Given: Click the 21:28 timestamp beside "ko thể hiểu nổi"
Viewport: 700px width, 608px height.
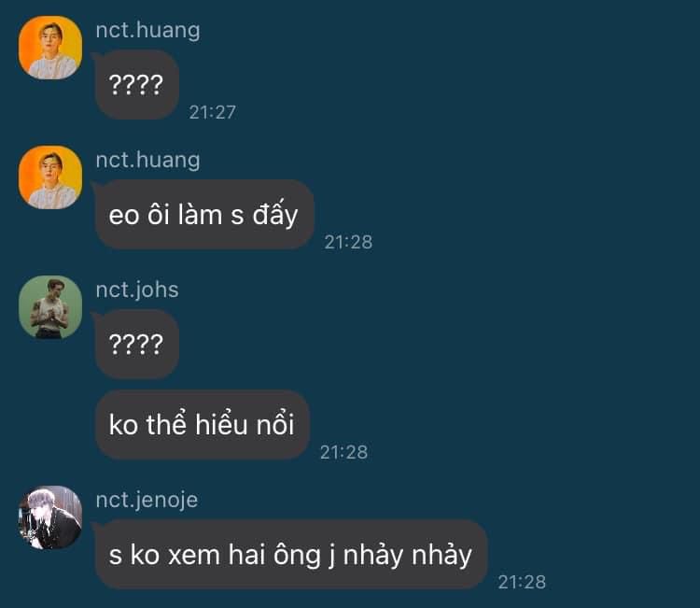Looking at the screenshot, I should pyautogui.click(x=343, y=452).
